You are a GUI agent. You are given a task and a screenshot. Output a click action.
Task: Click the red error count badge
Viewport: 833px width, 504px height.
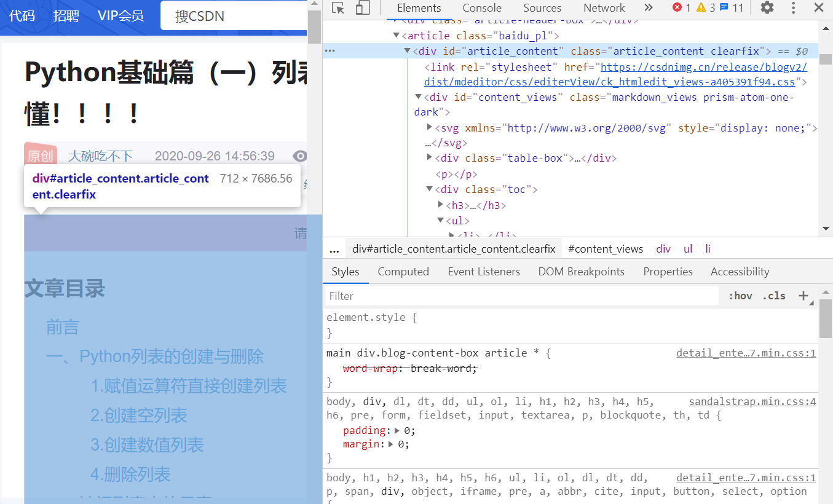pos(681,8)
